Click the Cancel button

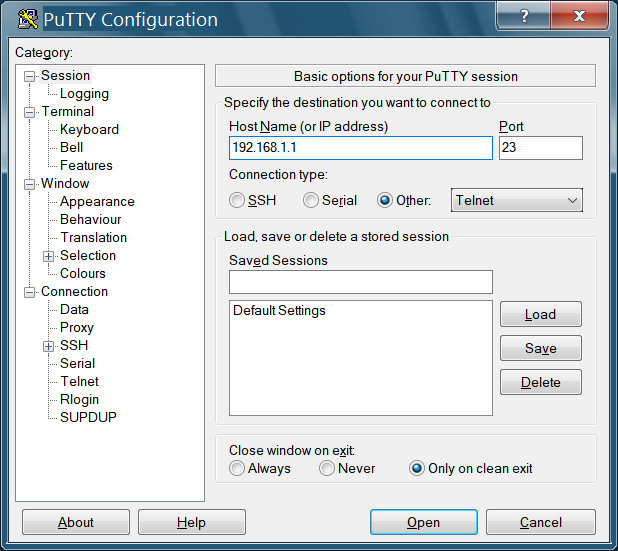(541, 522)
